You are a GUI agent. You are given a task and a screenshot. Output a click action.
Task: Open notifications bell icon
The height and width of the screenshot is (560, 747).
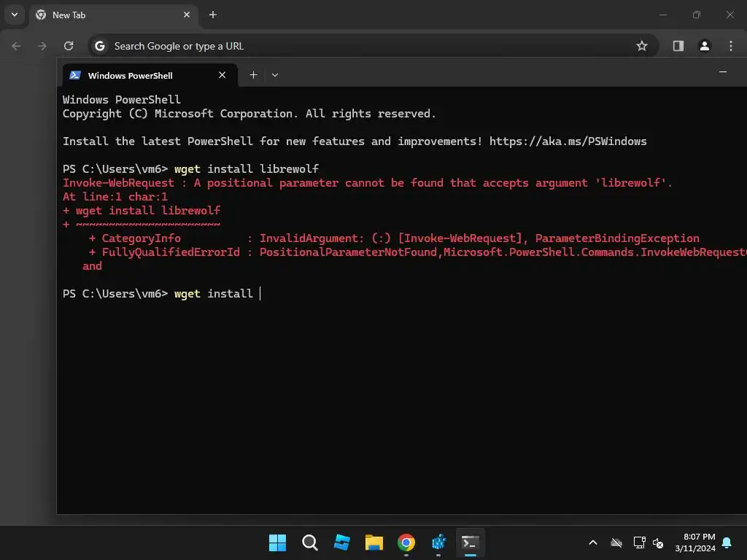click(727, 542)
